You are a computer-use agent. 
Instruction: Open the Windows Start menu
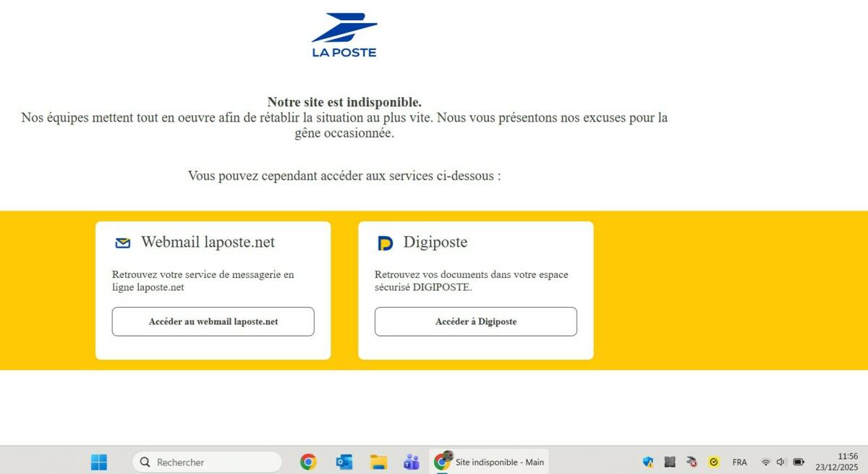(x=99, y=462)
